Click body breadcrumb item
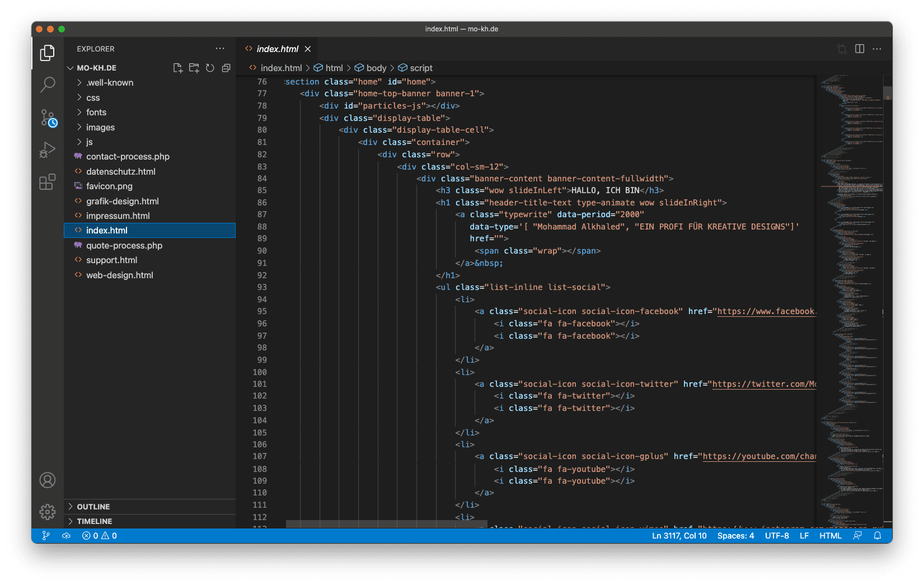The image size is (924, 585). (x=370, y=68)
